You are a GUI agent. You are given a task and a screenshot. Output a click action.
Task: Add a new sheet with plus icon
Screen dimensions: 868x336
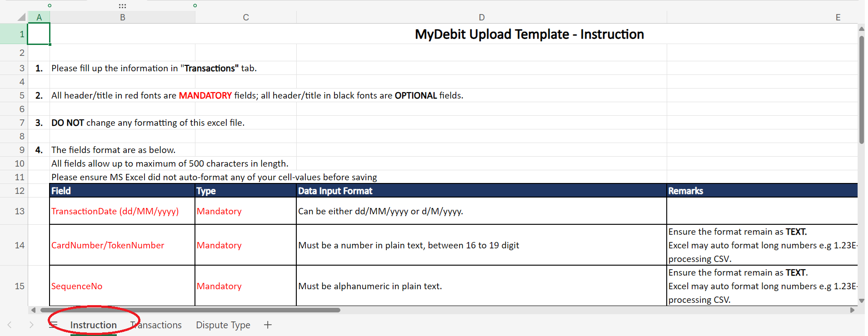268,325
